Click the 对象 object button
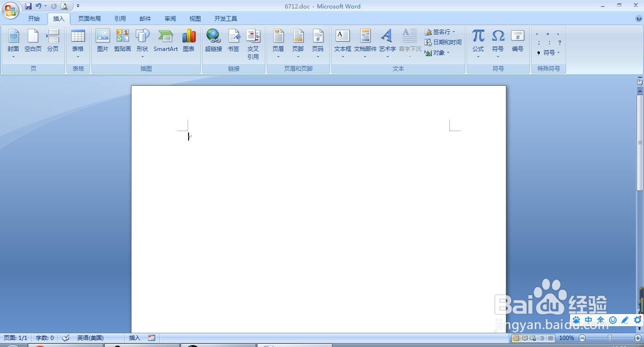The height and width of the screenshot is (347, 644). click(438, 53)
